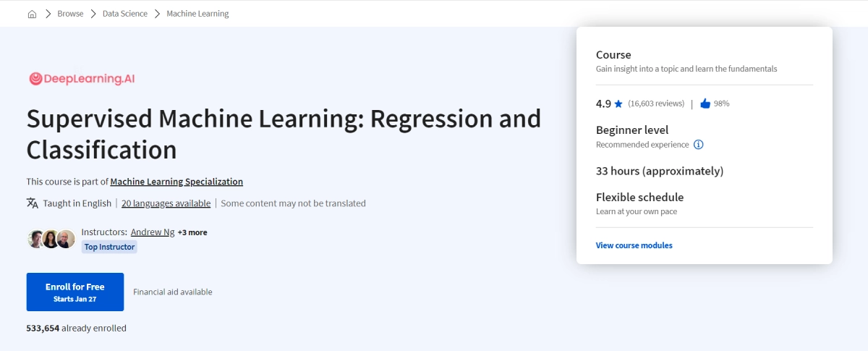Open Browse in the breadcrumb
868x351 pixels.
70,14
